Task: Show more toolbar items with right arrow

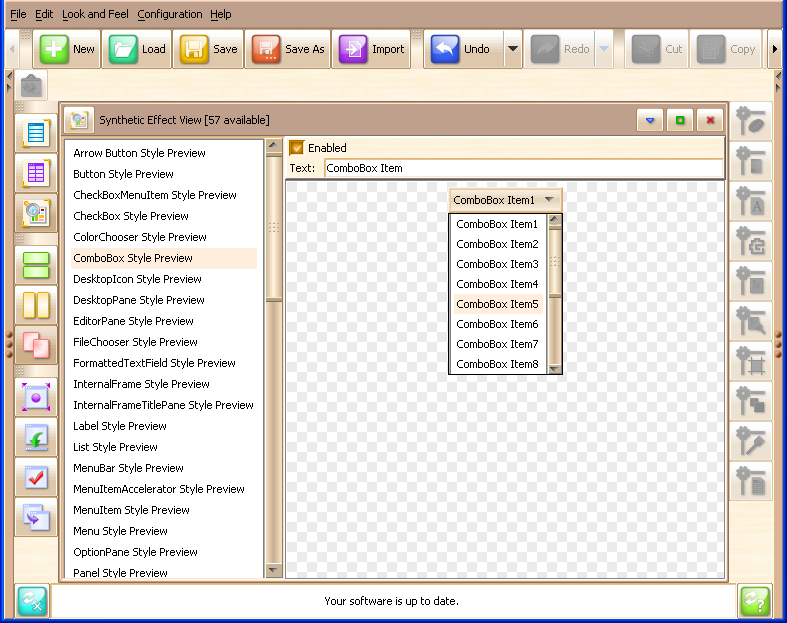Action: point(774,49)
